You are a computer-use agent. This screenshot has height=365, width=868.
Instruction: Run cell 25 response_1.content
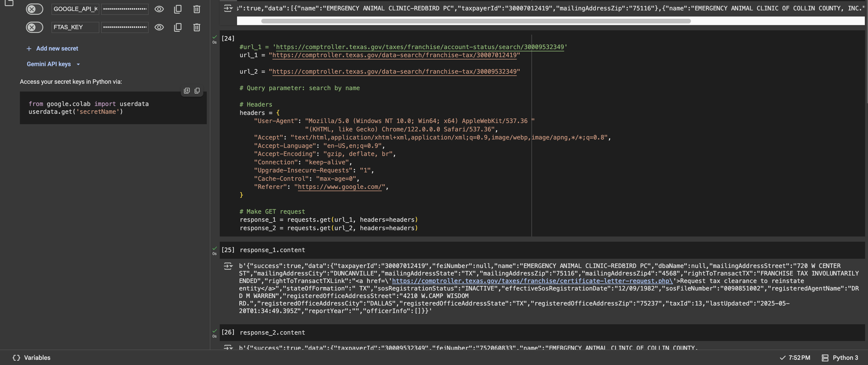(228, 250)
